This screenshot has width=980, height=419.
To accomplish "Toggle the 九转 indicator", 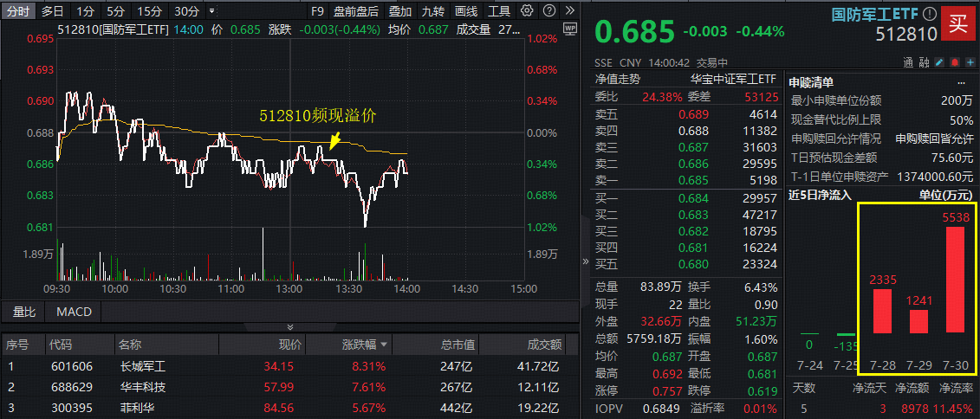I will 432,10.
